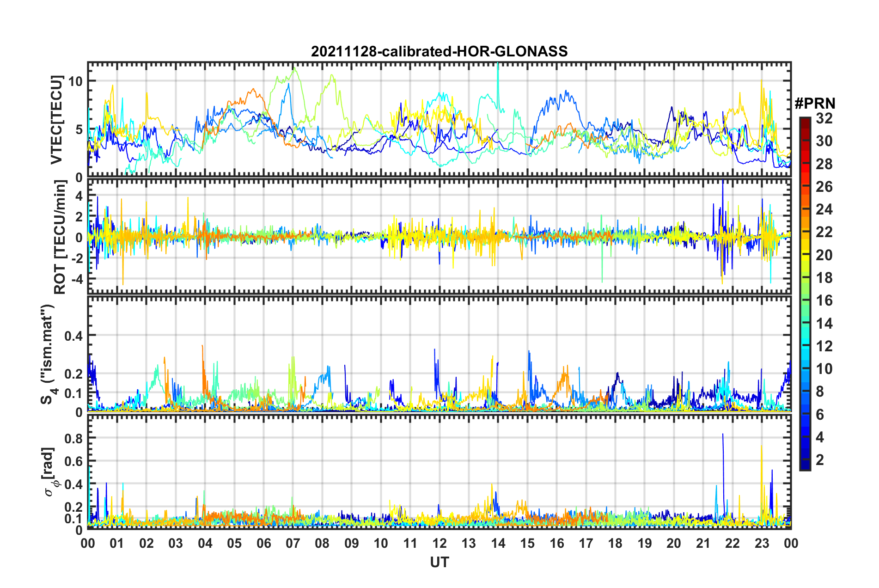Click the 32 label on the PRN colorbar
879x588 pixels.
pyautogui.click(x=824, y=118)
